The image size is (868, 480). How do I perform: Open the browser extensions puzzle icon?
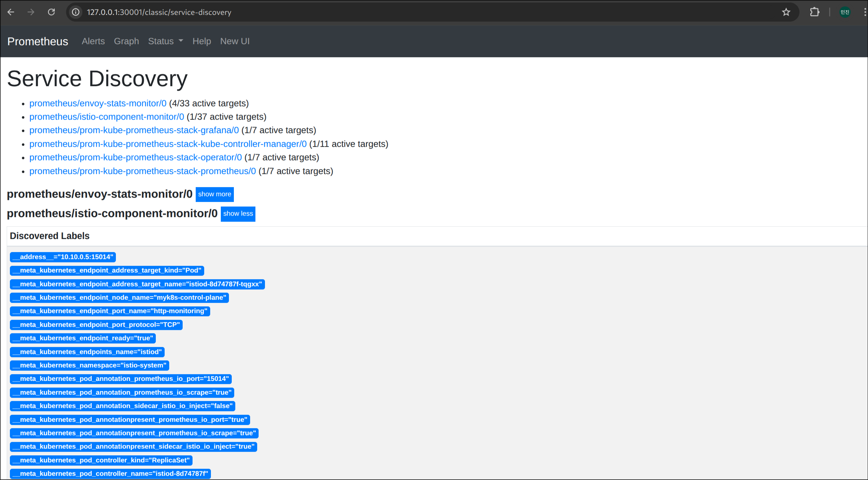815,12
